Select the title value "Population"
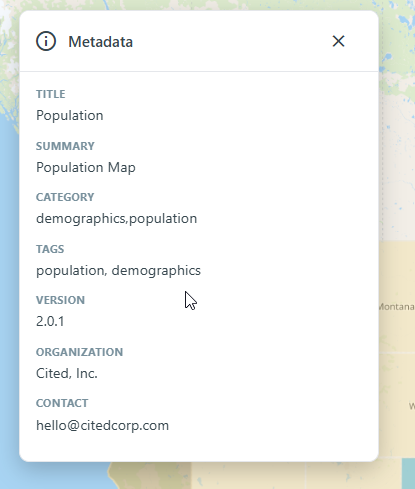Viewport: 415px width, 489px height. [x=70, y=115]
